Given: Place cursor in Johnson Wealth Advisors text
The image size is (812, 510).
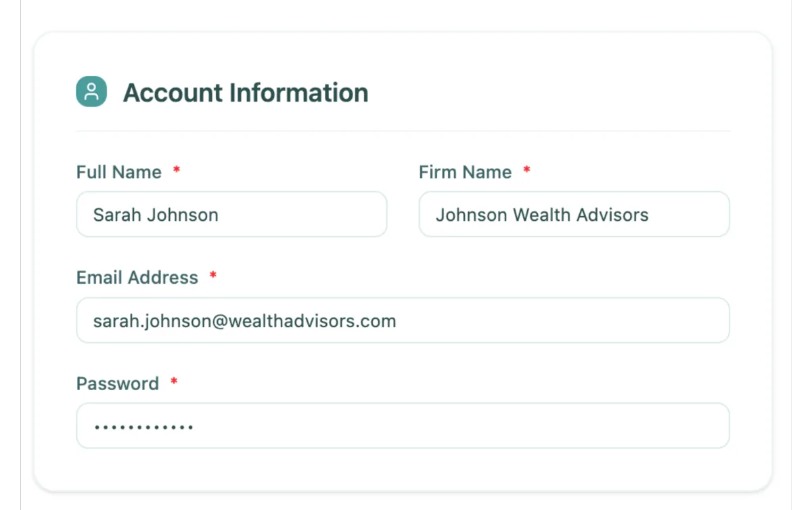Looking at the screenshot, I should pyautogui.click(x=542, y=215).
